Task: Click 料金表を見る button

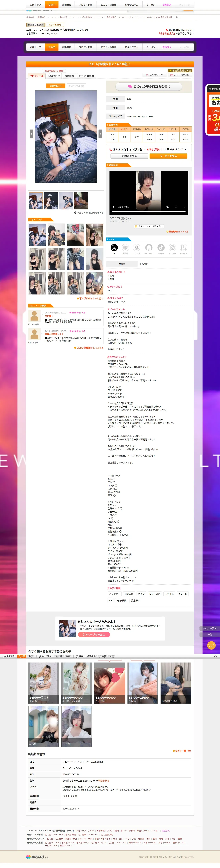Action: tap(129, 156)
